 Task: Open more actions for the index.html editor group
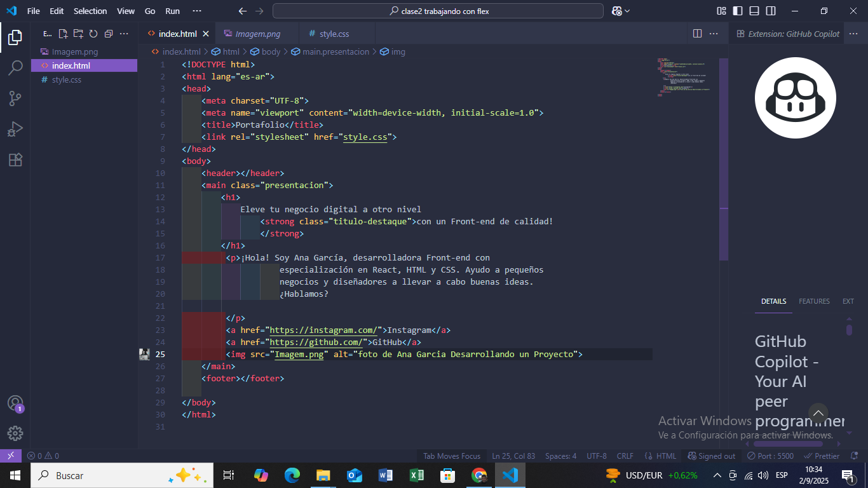714,34
